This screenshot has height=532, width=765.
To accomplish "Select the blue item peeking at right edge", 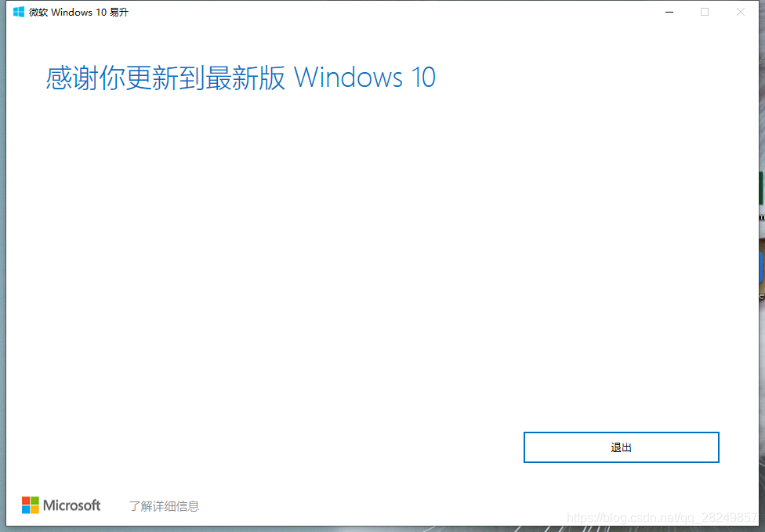I will point(762,266).
